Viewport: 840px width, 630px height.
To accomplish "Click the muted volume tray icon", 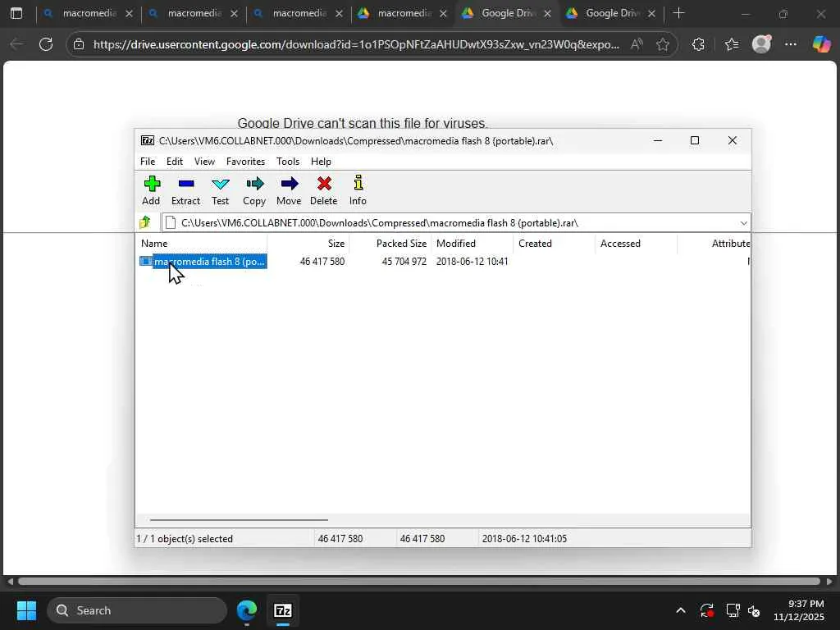I will coord(754,610).
